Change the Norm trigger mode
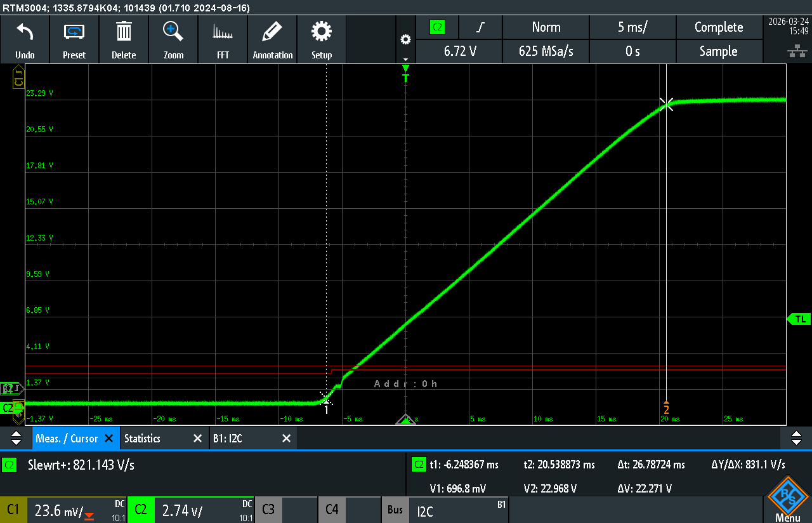The image size is (812, 523). [x=546, y=27]
